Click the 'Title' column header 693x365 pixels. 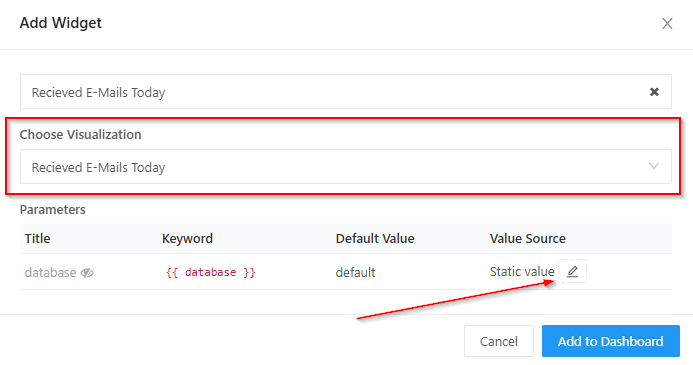click(x=38, y=239)
